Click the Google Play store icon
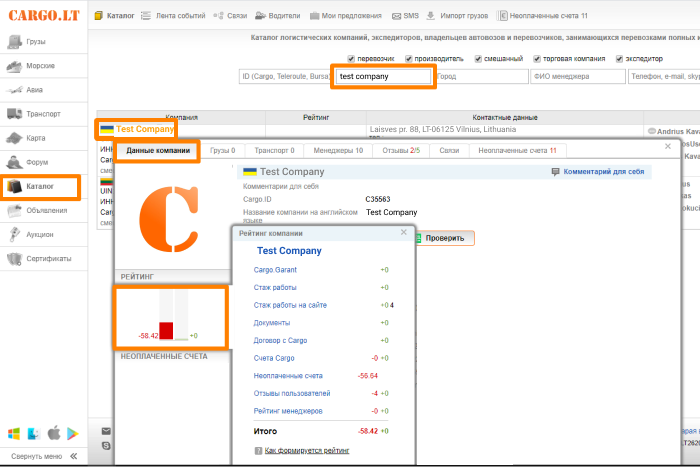The width and height of the screenshot is (700, 467). [x=72, y=434]
